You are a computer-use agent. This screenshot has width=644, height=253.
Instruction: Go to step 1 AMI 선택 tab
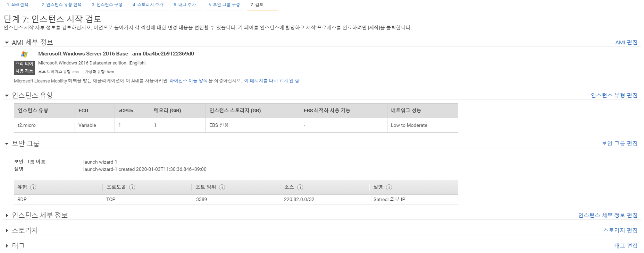[17, 5]
